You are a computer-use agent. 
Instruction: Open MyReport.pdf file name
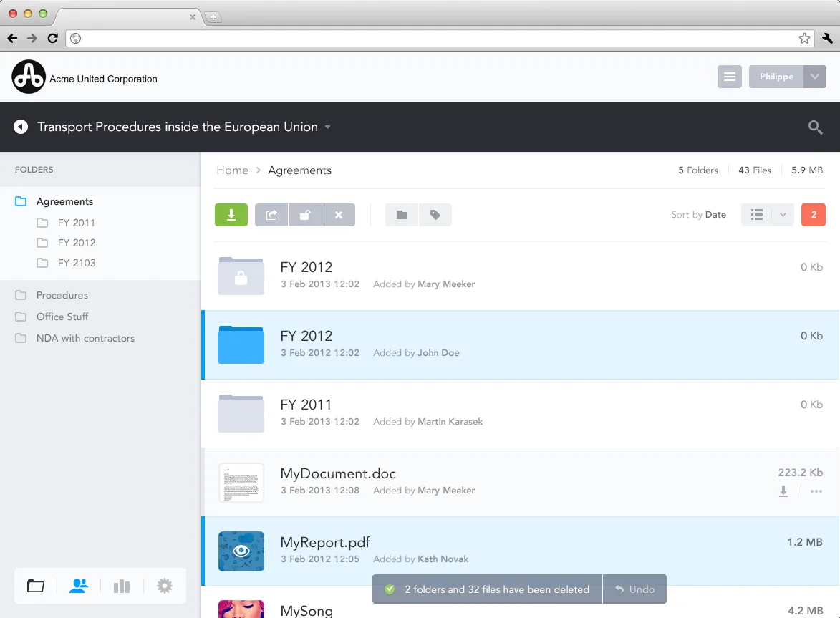[325, 543]
